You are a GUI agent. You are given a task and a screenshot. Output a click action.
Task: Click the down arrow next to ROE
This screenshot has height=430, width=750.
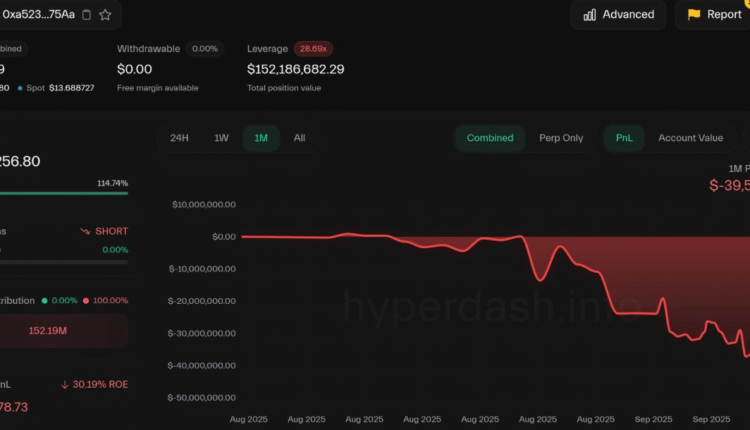pos(65,384)
